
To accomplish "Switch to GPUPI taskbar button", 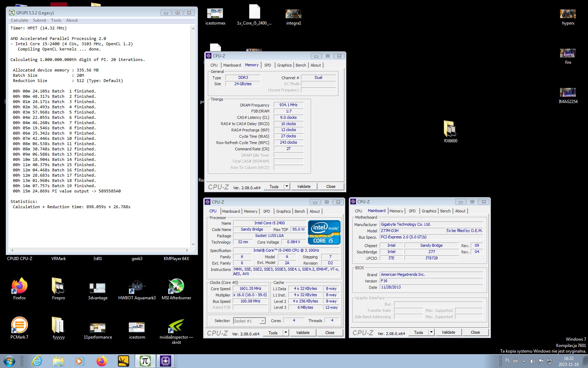I will 145,361.
